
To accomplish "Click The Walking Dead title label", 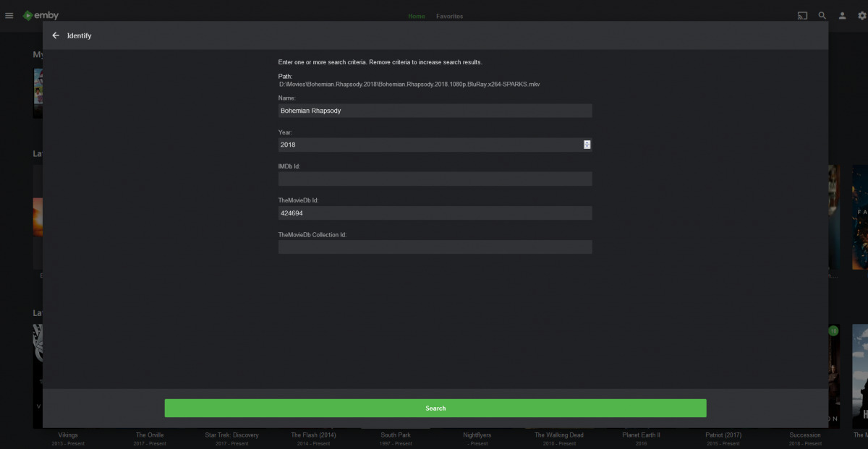I will pyautogui.click(x=559, y=435).
